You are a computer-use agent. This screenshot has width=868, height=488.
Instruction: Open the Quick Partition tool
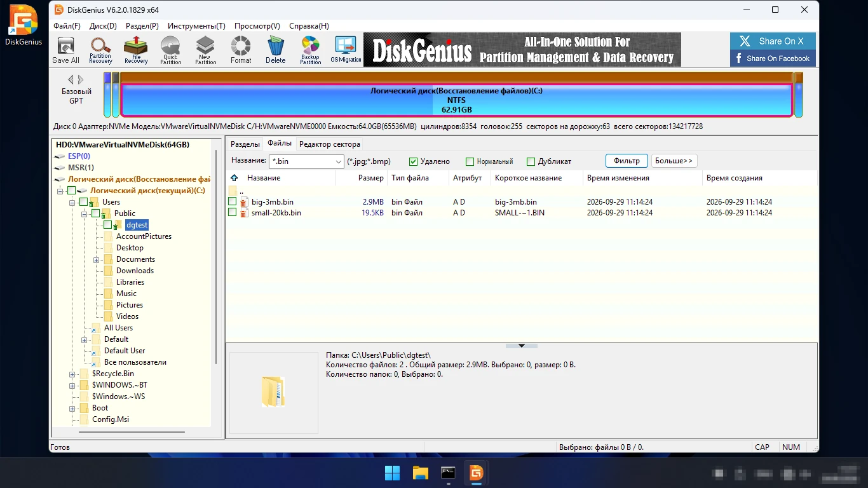click(x=170, y=50)
